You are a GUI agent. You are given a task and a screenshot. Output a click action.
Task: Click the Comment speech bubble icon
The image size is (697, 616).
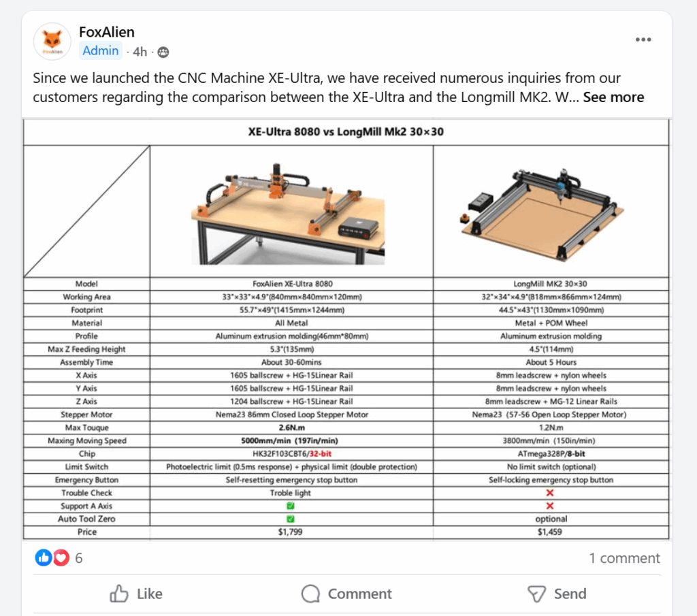[311, 594]
